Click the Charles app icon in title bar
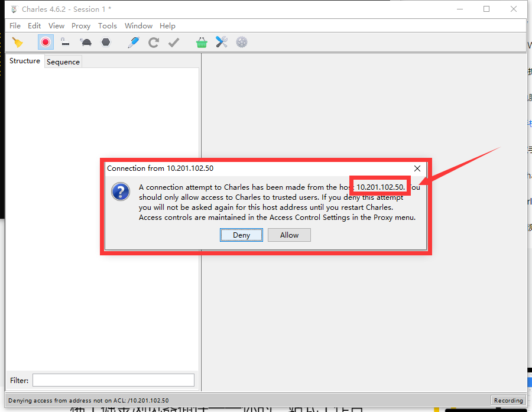This screenshot has width=532, height=412. [14, 9]
